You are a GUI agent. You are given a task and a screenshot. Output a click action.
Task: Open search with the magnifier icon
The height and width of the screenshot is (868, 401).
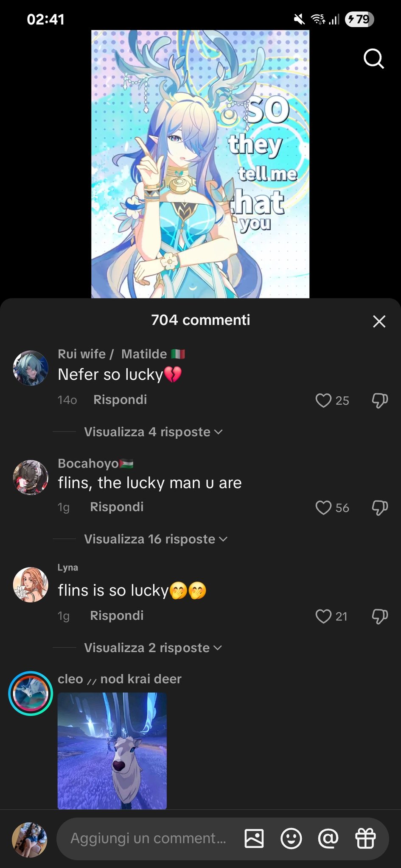(373, 58)
